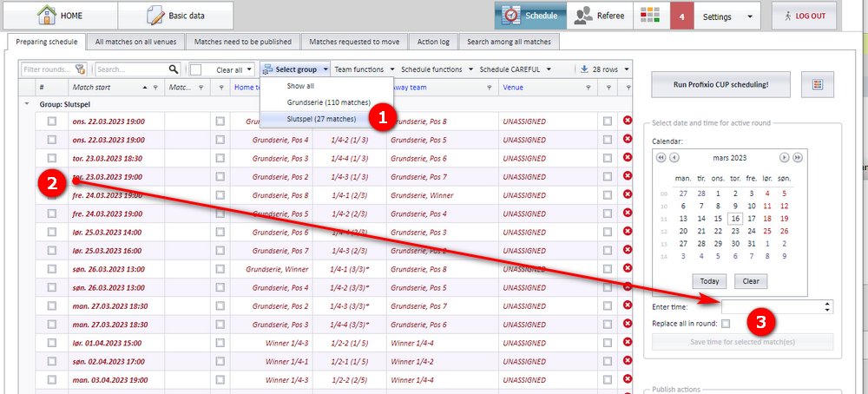Delete the søn. 02.04.2023 17:00 match

(628, 360)
